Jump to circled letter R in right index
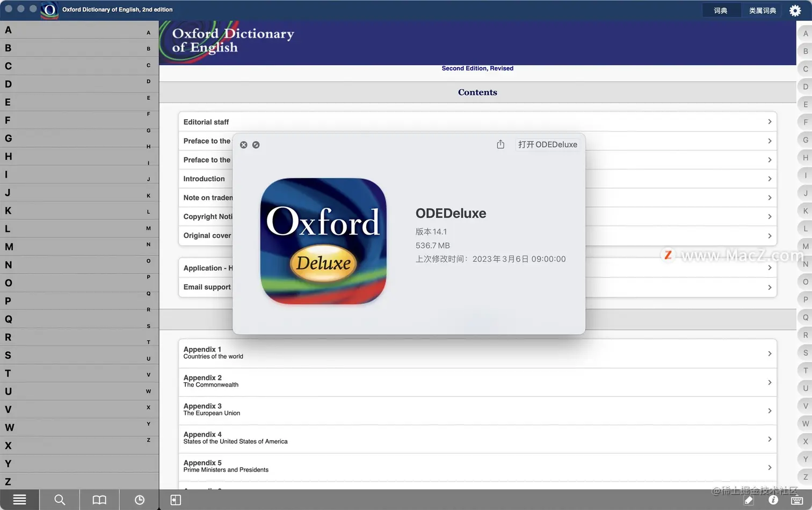 pos(805,335)
